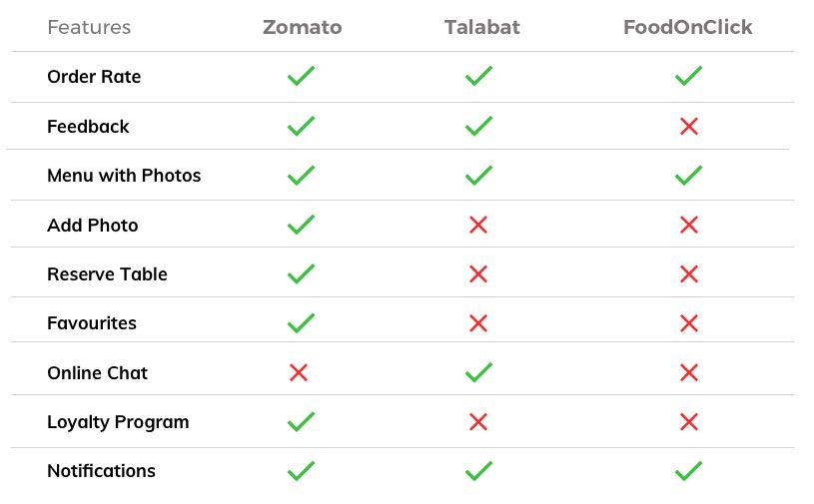
Task: Click the Notifications row label
Action: click(101, 471)
